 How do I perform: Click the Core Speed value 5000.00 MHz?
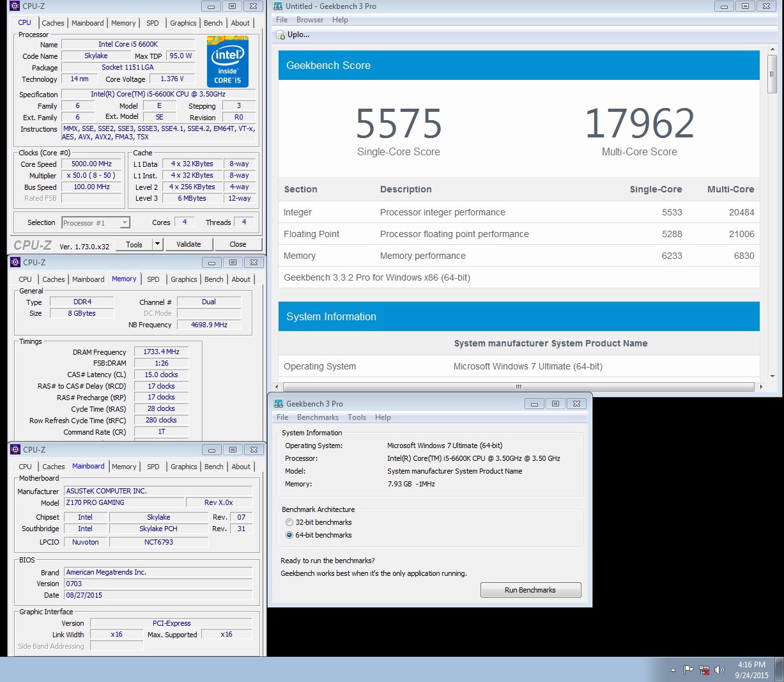pos(91,164)
